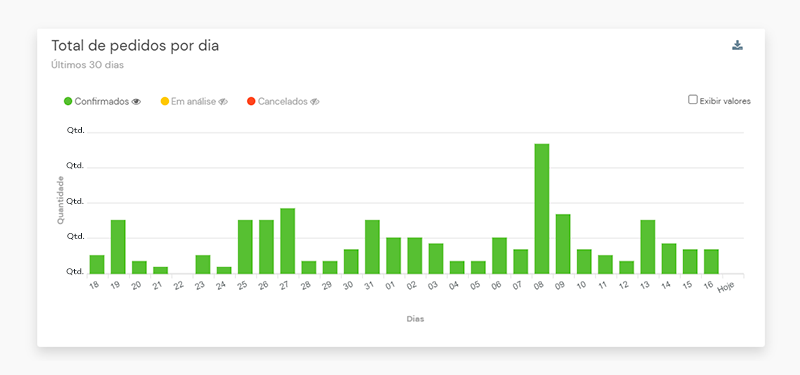Select the bar for day 03

pos(436,259)
